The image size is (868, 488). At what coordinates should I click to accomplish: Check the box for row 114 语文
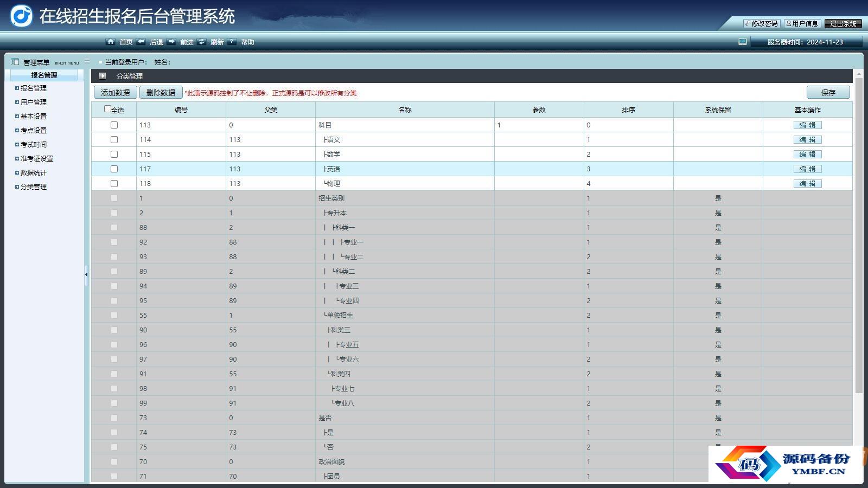pyautogui.click(x=114, y=139)
